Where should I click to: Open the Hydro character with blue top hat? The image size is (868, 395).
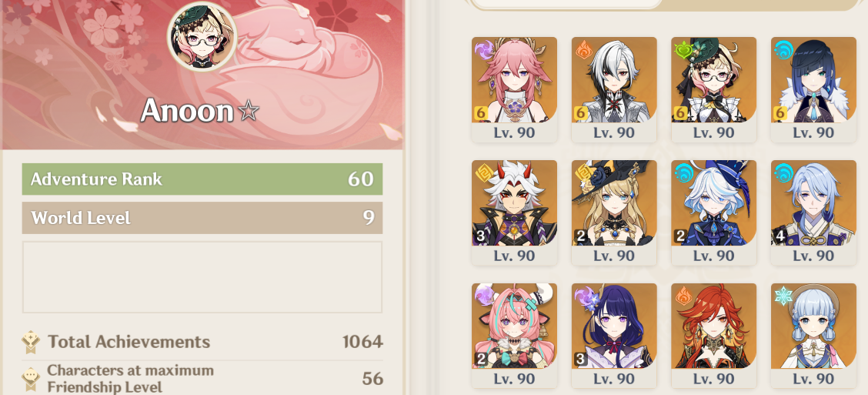click(713, 213)
